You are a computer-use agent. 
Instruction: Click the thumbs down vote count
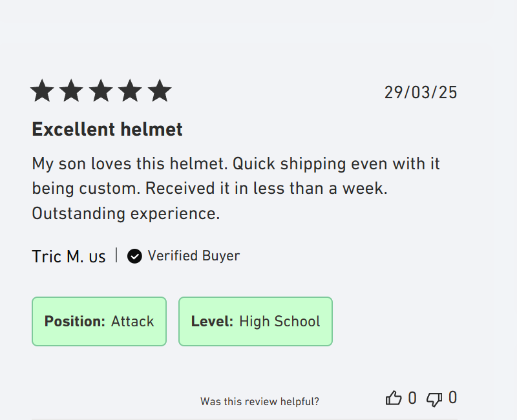(x=452, y=398)
